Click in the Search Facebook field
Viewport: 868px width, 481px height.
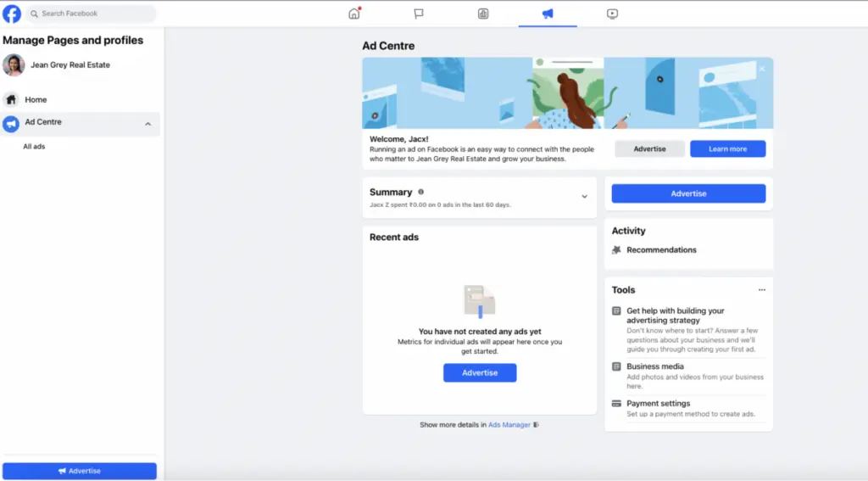pos(93,14)
